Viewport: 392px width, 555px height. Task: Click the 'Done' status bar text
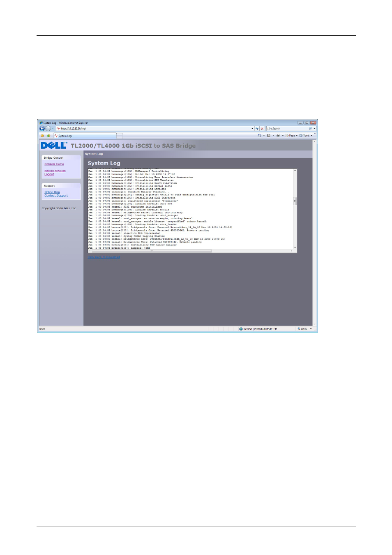tap(42, 329)
